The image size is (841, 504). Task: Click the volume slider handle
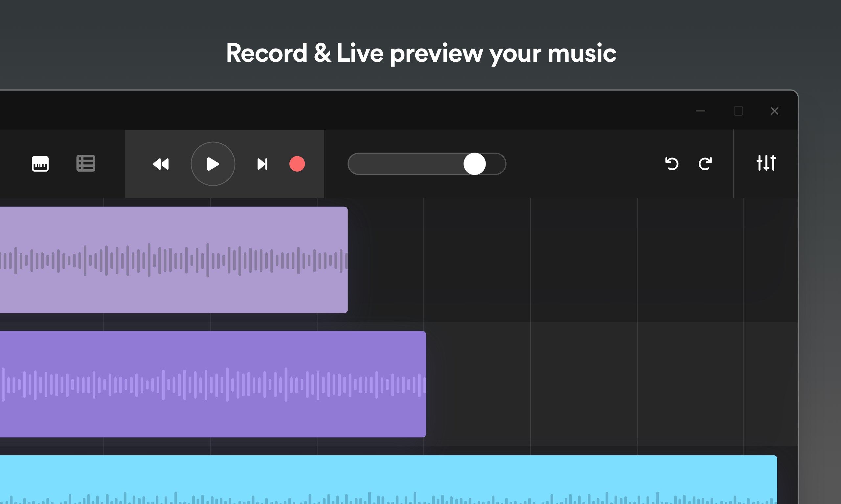click(x=475, y=164)
